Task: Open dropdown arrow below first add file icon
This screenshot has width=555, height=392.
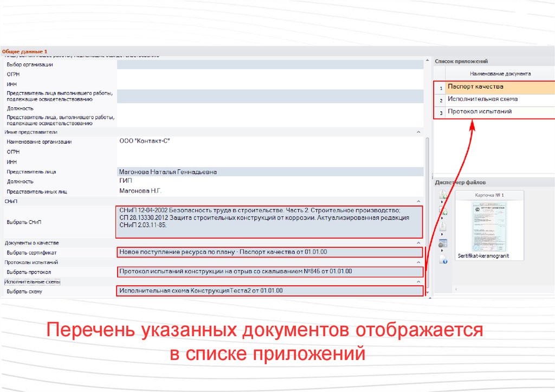Action: coord(442,203)
